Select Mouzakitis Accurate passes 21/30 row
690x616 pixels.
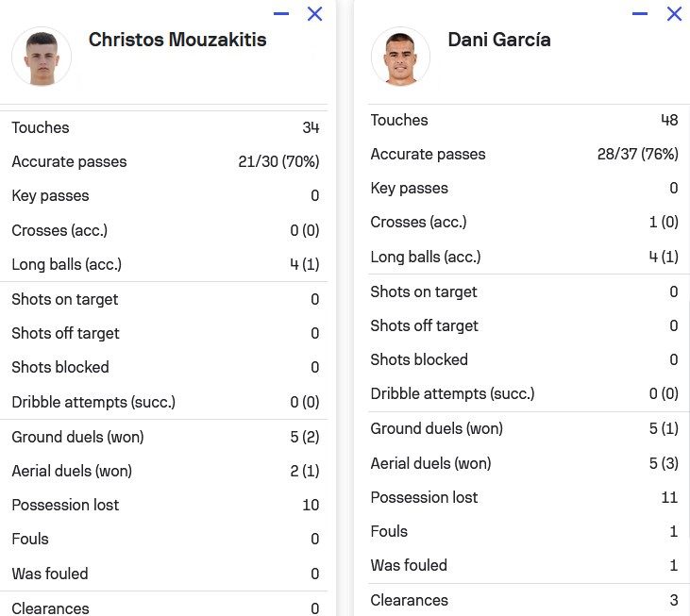tap(165, 162)
